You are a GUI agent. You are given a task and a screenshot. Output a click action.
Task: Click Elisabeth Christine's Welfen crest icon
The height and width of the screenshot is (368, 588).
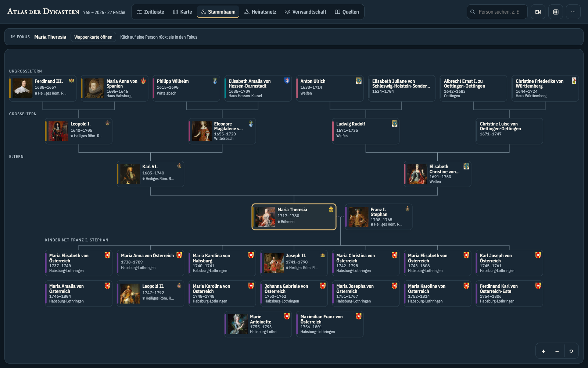click(466, 166)
